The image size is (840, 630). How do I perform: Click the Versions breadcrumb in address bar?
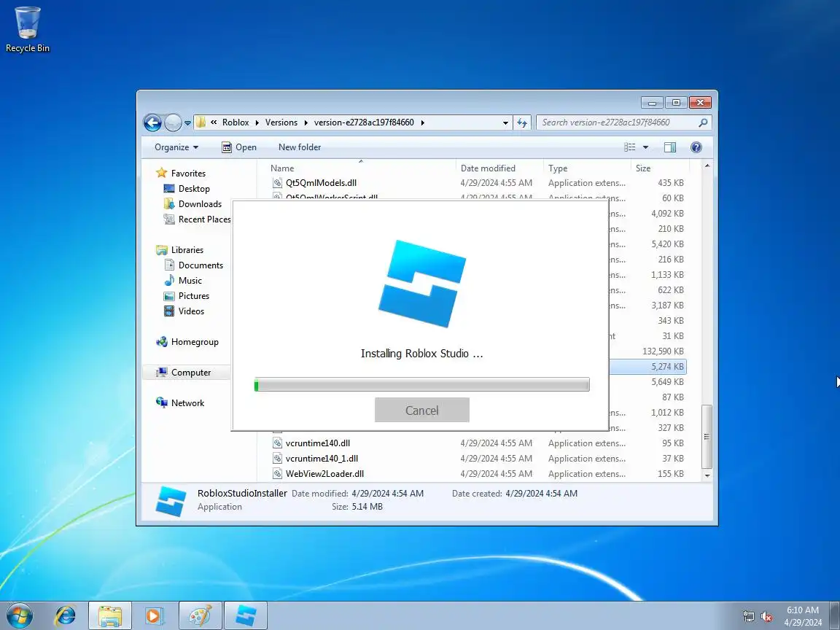point(281,122)
